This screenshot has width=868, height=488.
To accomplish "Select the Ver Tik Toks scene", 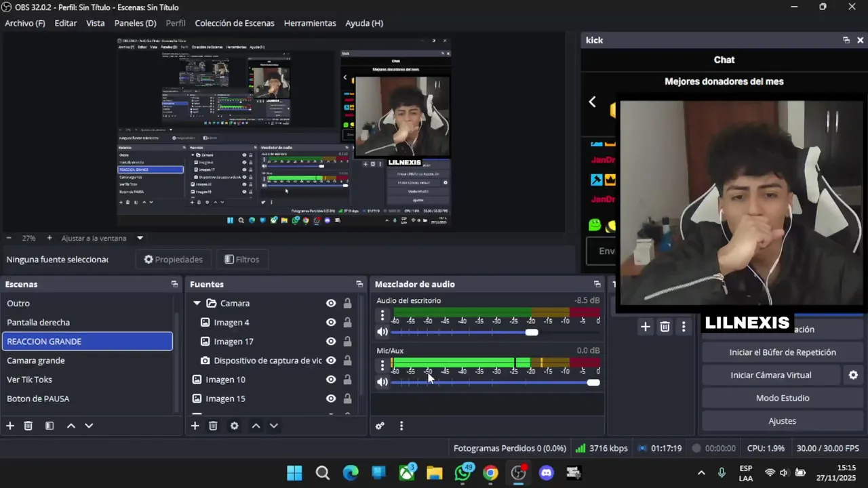I will point(87,380).
